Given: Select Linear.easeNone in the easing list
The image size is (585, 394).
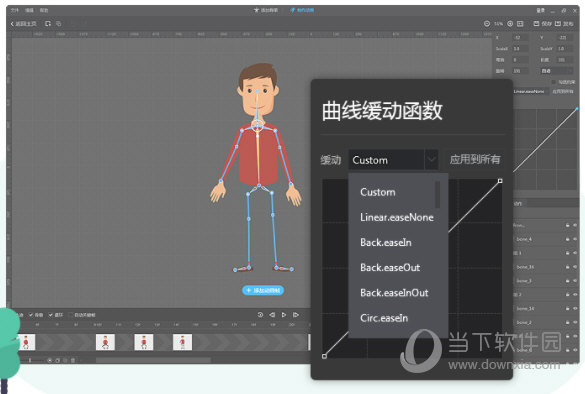Looking at the screenshot, I should [x=397, y=217].
